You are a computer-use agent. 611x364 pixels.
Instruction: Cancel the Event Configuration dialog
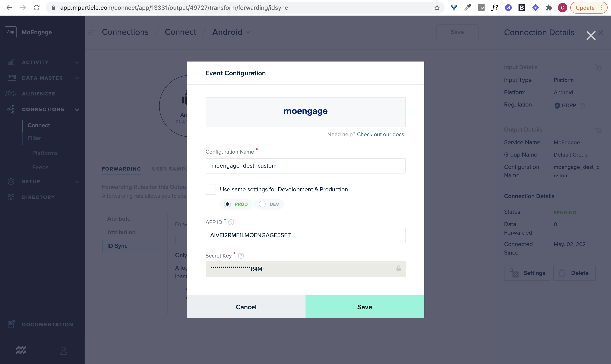pyautogui.click(x=246, y=307)
